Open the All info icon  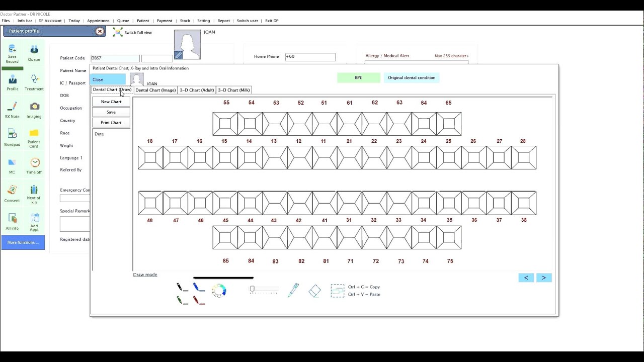click(12, 222)
